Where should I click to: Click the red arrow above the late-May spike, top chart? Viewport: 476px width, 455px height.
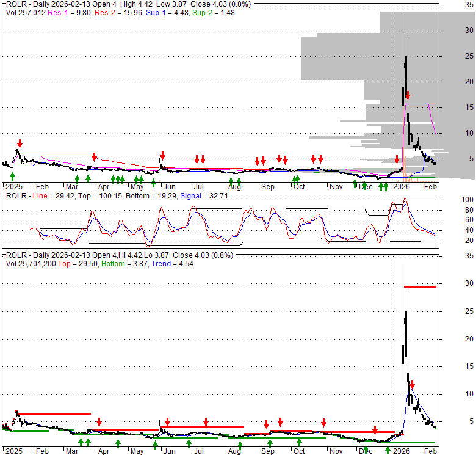pos(162,156)
